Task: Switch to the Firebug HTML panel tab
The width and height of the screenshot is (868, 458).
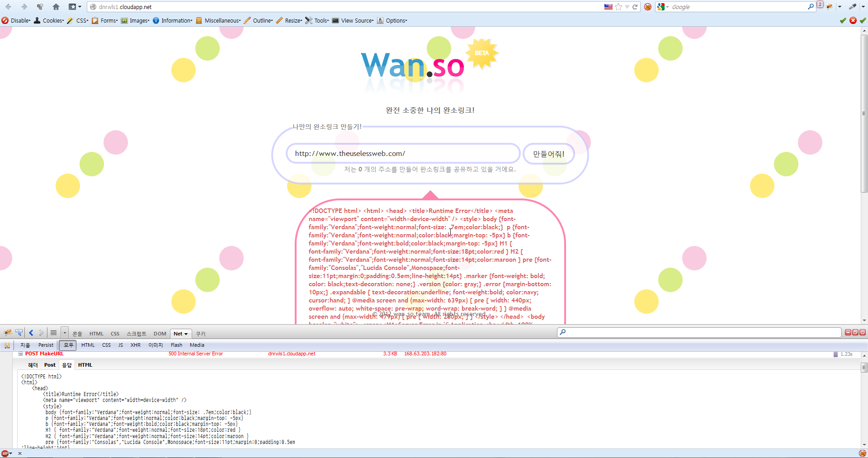Action: 96,334
